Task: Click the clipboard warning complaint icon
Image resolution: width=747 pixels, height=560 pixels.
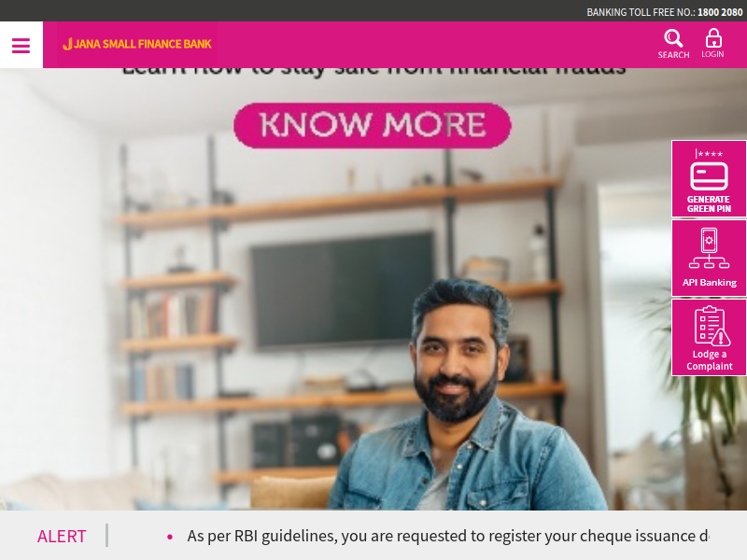Action: 712,326
